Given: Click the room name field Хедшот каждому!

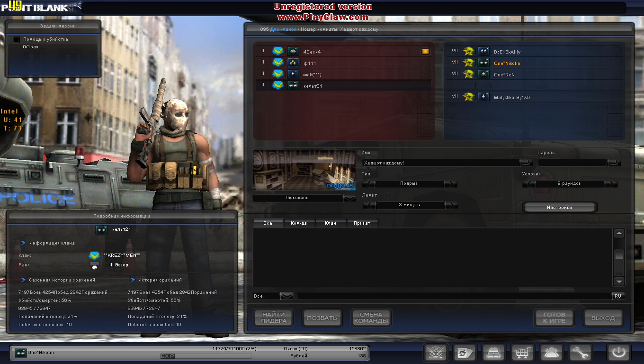Looking at the screenshot, I should click(441, 163).
